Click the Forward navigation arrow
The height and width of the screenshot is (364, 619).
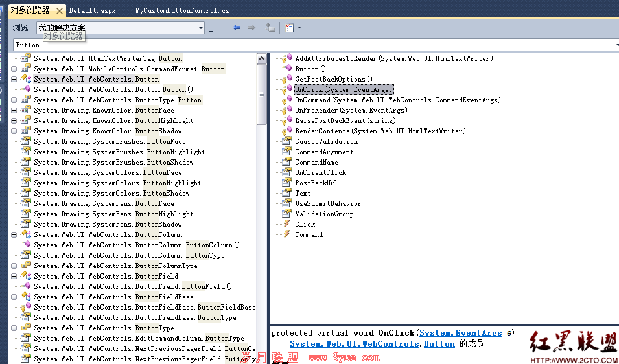[251, 28]
